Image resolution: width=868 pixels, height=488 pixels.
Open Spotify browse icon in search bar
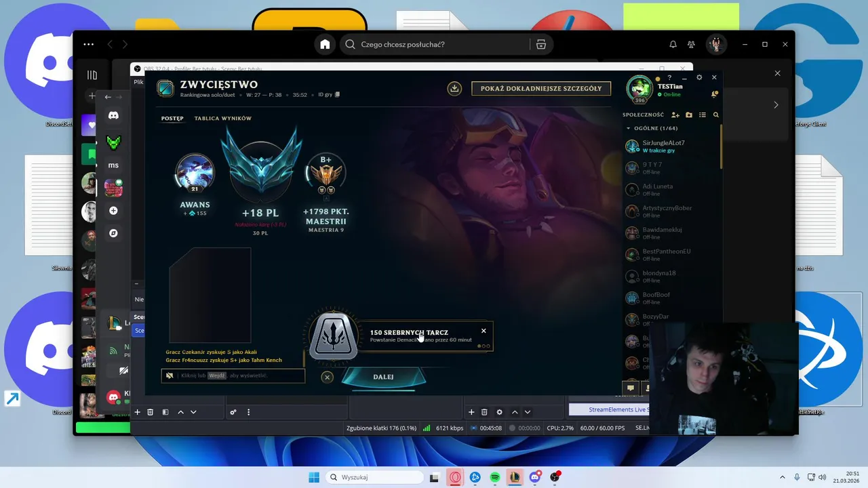(x=540, y=44)
